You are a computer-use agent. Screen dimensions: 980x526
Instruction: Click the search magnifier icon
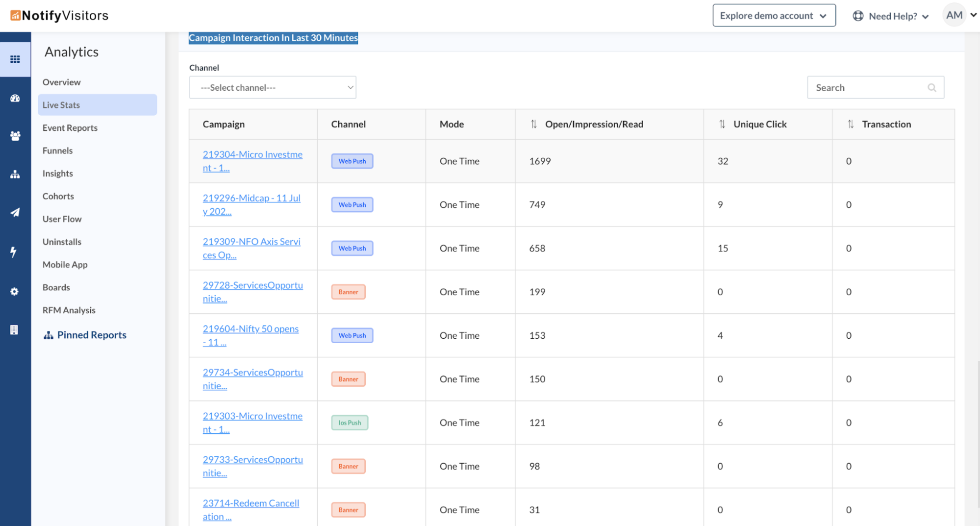click(x=931, y=88)
